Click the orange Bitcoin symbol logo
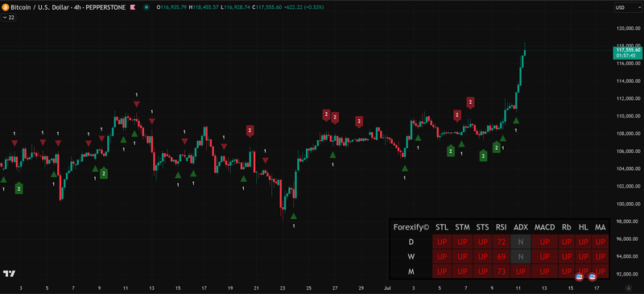Screen dimensions: 644x294 point(5,7)
